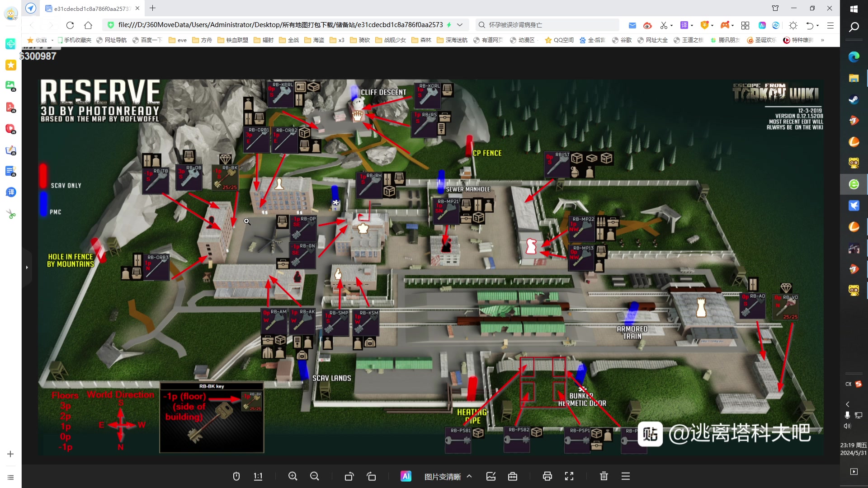Screen dimensions: 868x488
Task: Open Windows Start menu
Action: (x=854, y=9)
